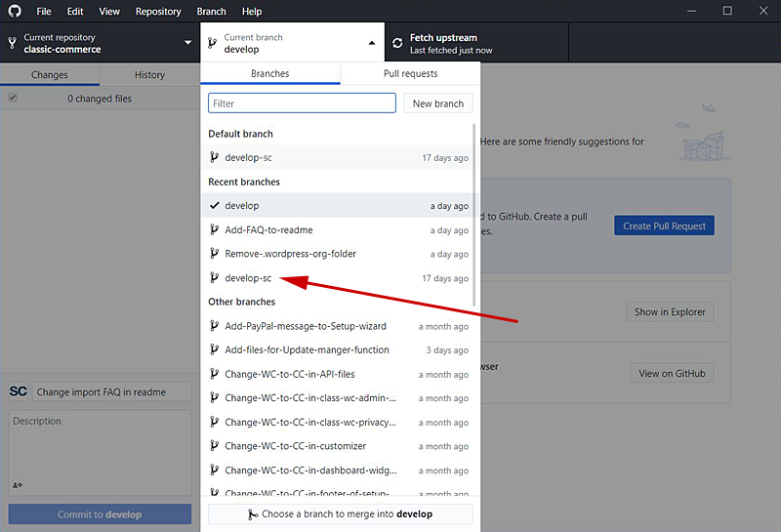Click branch icon beside Change-WC-to-CC-in-class-wc-admin
This screenshot has height=532, width=781.
[x=214, y=397]
